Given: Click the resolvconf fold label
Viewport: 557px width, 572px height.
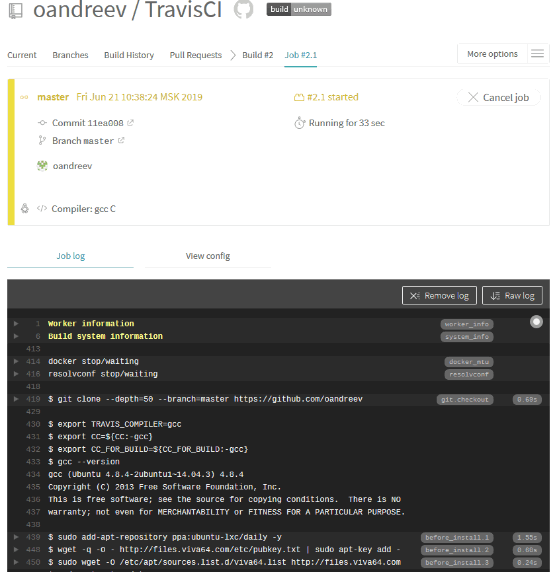Looking at the screenshot, I should (469, 374).
